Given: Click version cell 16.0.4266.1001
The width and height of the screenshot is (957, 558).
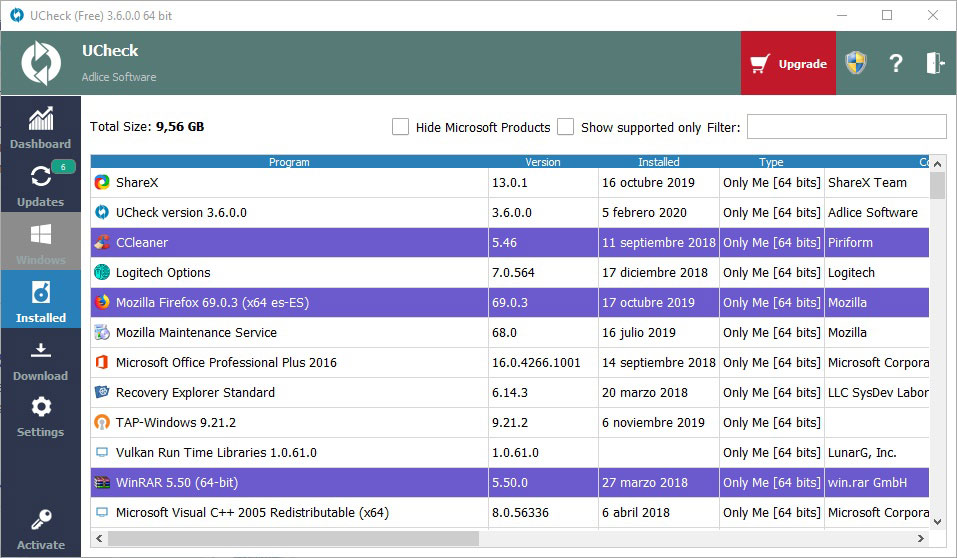Looking at the screenshot, I should [536, 362].
